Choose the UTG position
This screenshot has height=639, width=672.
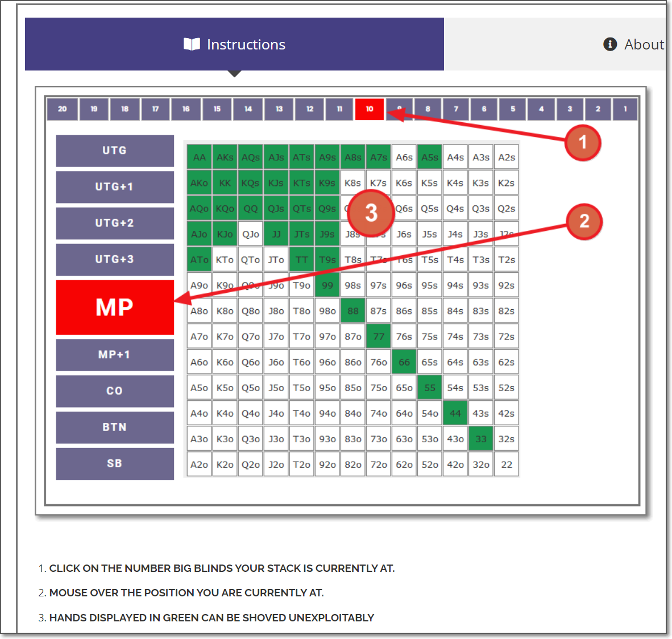pos(114,151)
